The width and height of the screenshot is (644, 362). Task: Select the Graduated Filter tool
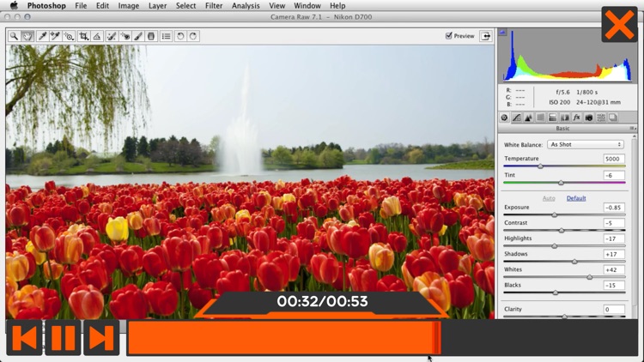point(151,36)
